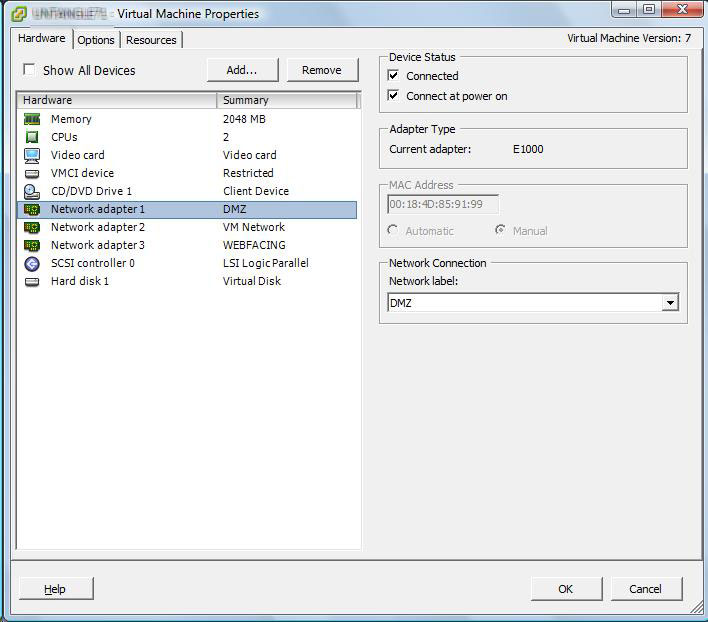708x622 pixels.
Task: Select the Video card monitor icon
Action: point(32,155)
